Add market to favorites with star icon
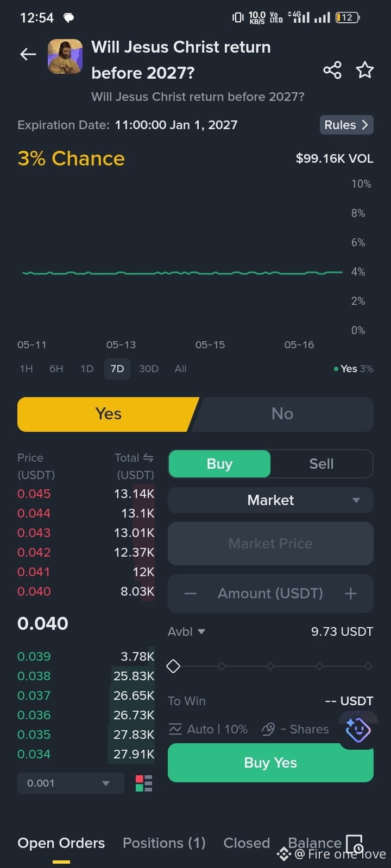Screen dimensions: 391x868 coord(364,70)
